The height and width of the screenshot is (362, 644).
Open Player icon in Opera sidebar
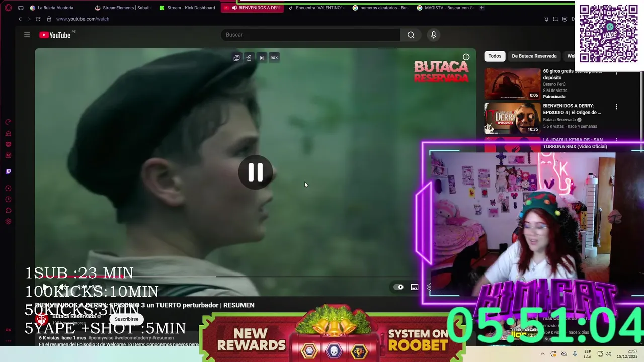coord(8,189)
